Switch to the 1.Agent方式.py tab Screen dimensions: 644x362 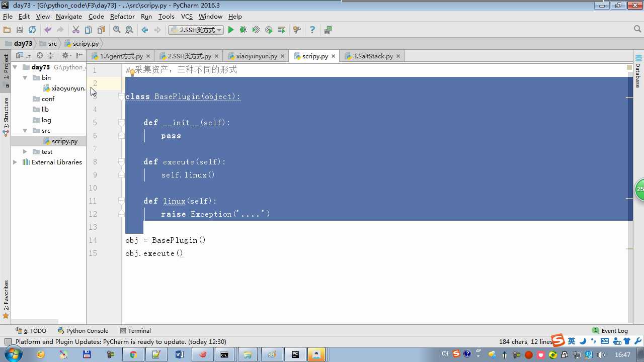(121, 56)
